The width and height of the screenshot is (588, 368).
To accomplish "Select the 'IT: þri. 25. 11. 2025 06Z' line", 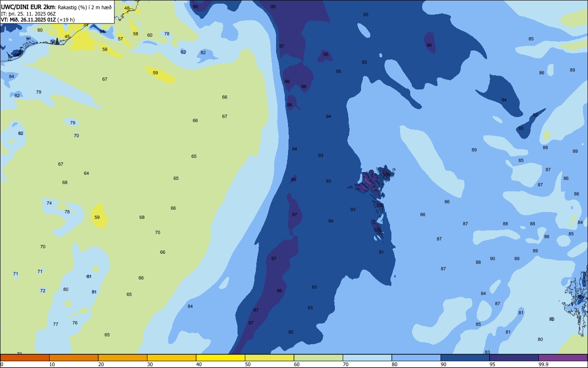I will pyautogui.click(x=28, y=14).
